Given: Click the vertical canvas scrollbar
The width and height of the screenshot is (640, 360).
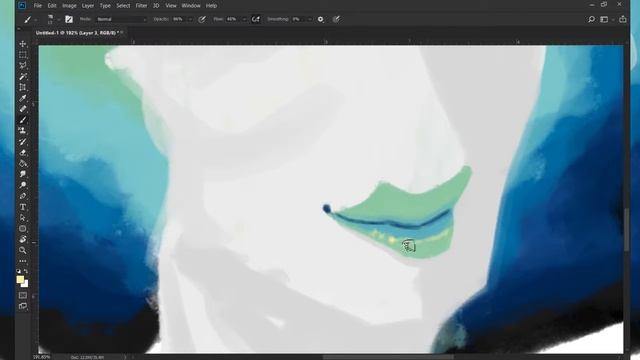Looking at the screenshot, I should [627, 231].
